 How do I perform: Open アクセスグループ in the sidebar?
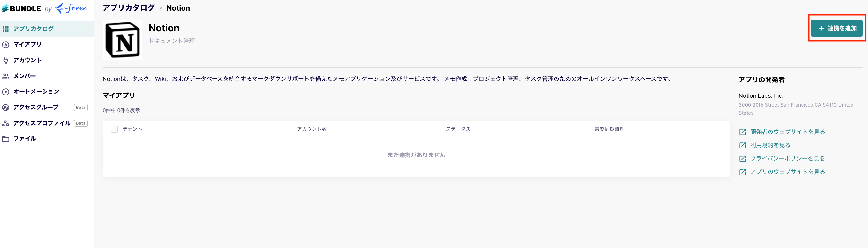coord(47,107)
